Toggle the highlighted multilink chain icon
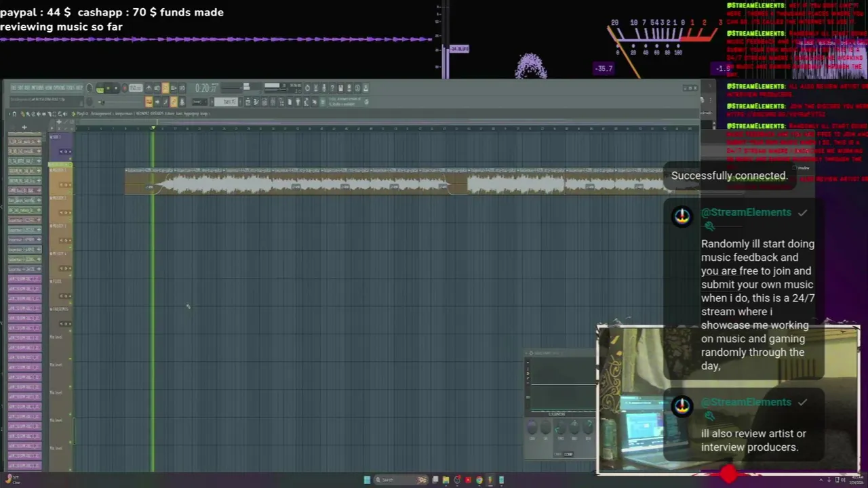The height and width of the screenshot is (488, 868). coord(174,102)
